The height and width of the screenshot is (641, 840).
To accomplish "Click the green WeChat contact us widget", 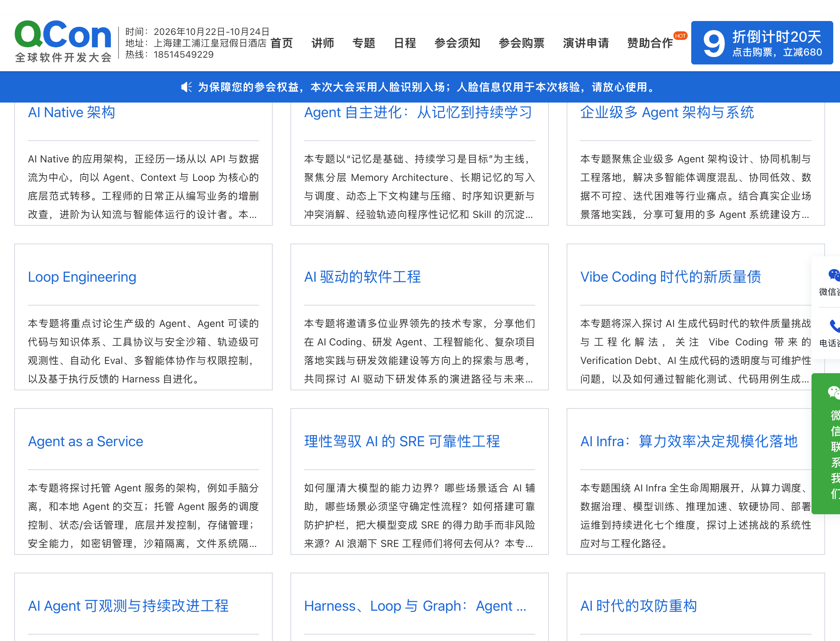I will click(x=826, y=444).
